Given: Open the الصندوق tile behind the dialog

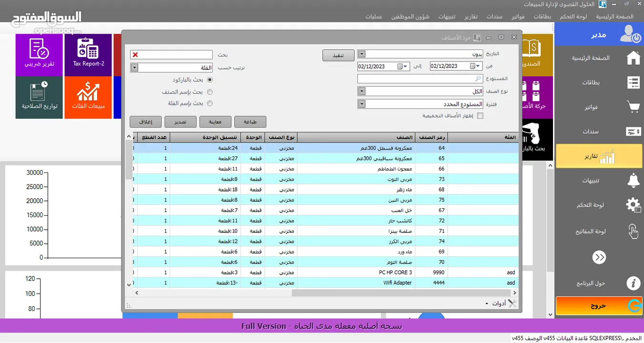Looking at the screenshot, I should click(x=537, y=55).
